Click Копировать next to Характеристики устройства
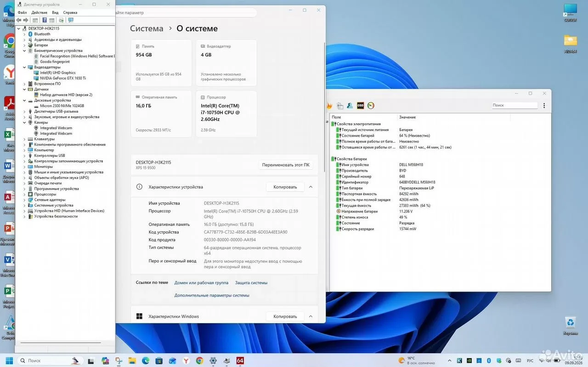This screenshot has width=588, height=367. pos(285,187)
